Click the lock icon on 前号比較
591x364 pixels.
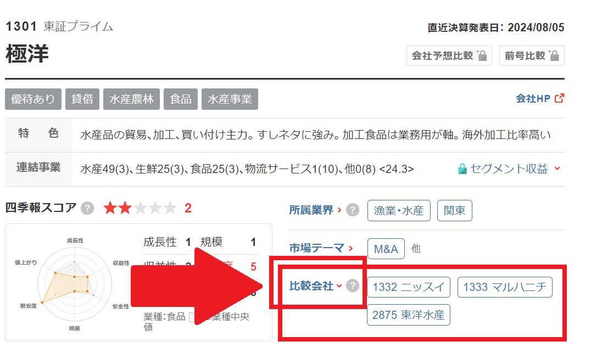pyautogui.click(x=554, y=55)
